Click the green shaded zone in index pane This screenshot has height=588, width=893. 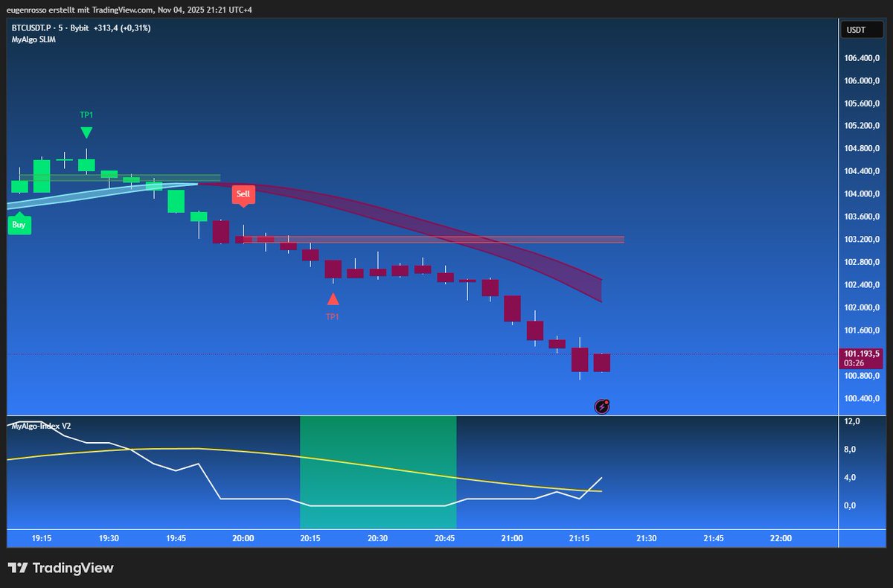click(378, 472)
